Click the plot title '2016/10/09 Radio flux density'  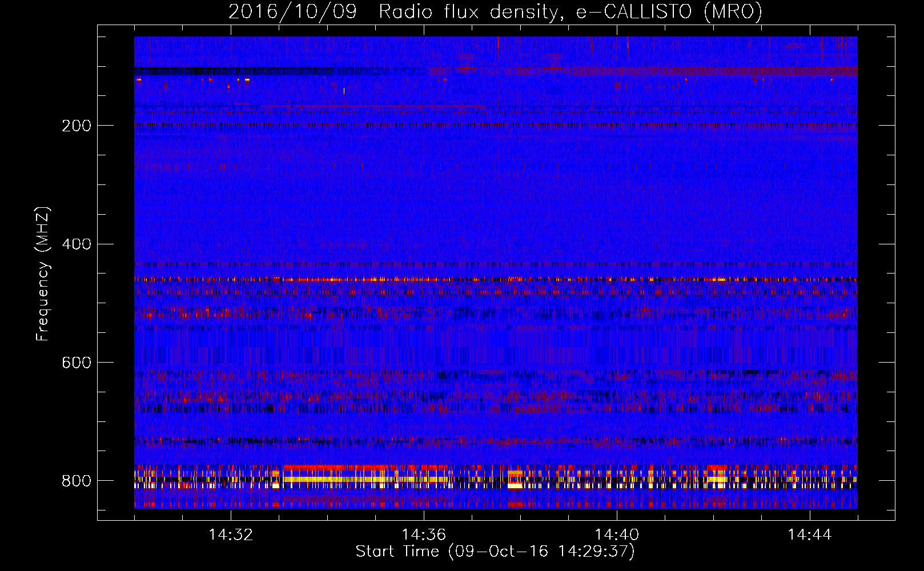pos(495,11)
